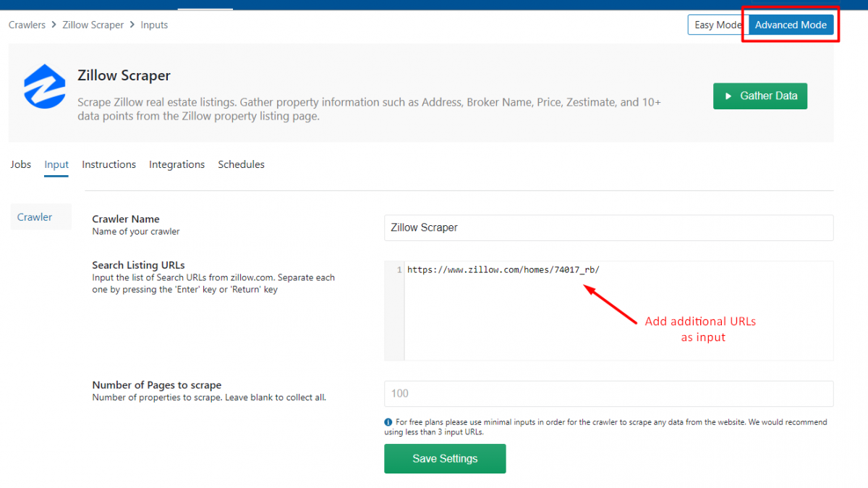Switch to the Jobs tab
Viewport: 868px width, 488px height.
pos(20,164)
